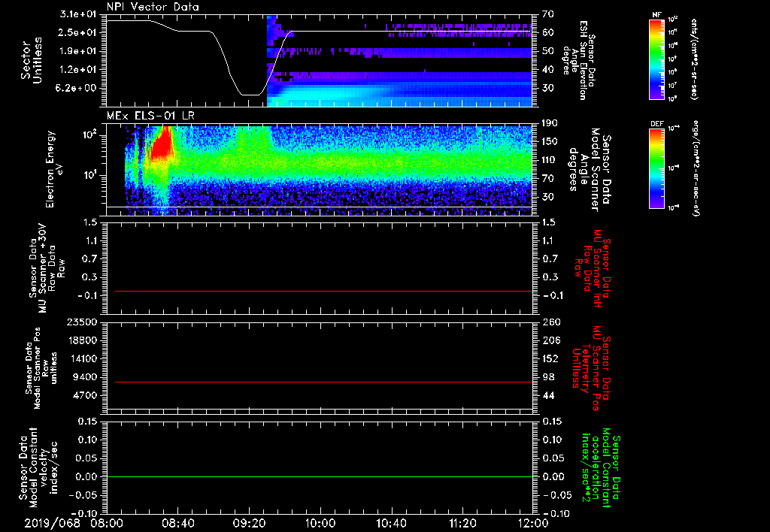Click the NPI Vector Data panel title
The image size is (770, 532).
coord(153,7)
